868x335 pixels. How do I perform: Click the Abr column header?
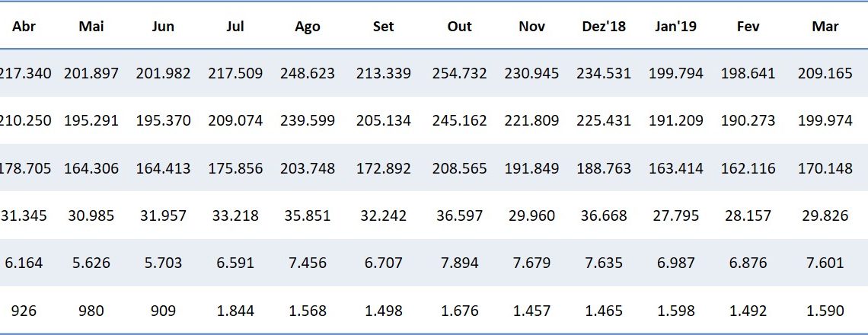coord(24,27)
